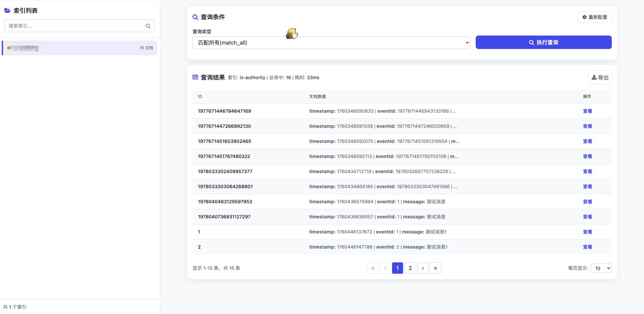Click the folder icon beside 索引列表 title
The height and width of the screenshot is (314, 644).
(7, 10)
